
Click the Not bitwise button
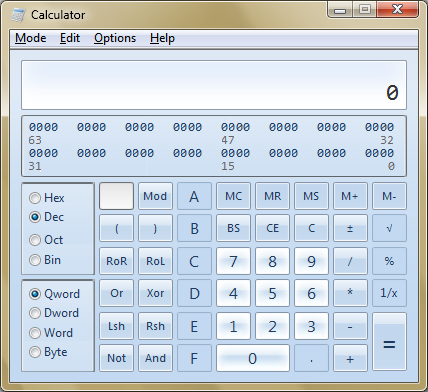pos(116,358)
